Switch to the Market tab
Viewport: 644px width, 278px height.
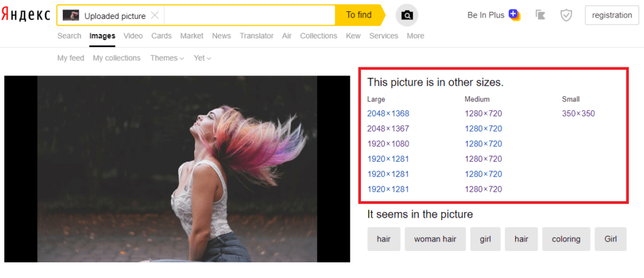[192, 36]
